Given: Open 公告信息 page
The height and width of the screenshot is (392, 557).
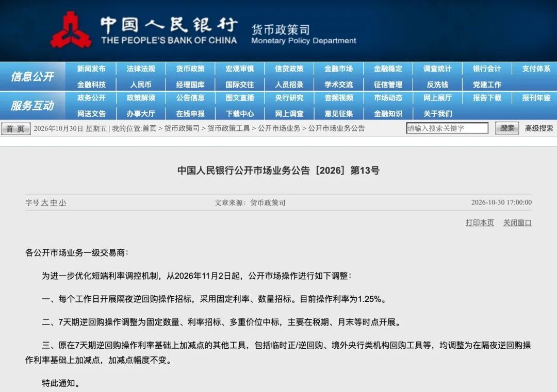Looking at the screenshot, I should (190, 98).
